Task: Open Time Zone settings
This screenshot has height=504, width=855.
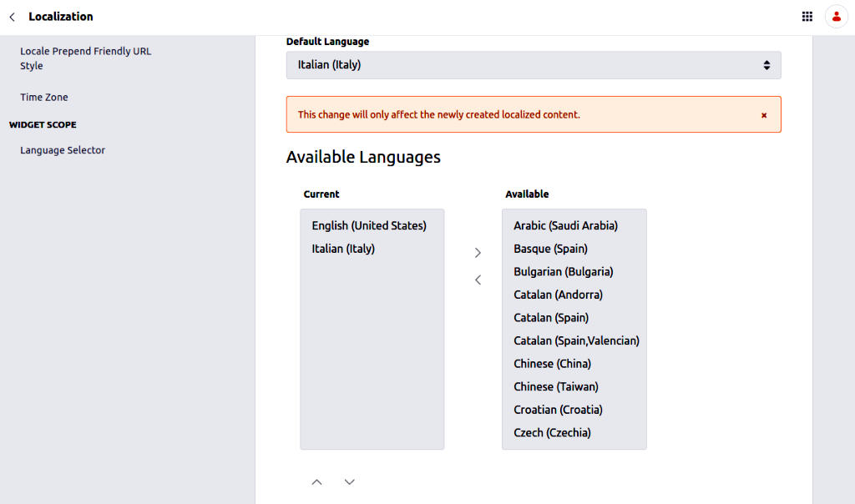Action: point(44,97)
